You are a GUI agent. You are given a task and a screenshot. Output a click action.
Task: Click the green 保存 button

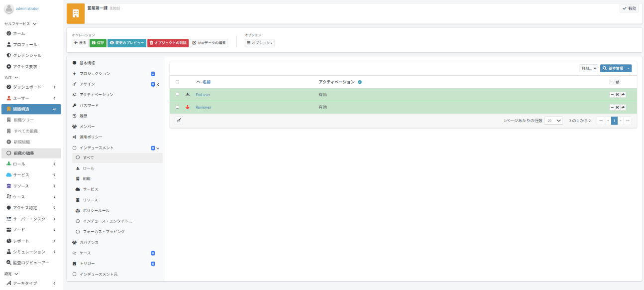(x=98, y=43)
